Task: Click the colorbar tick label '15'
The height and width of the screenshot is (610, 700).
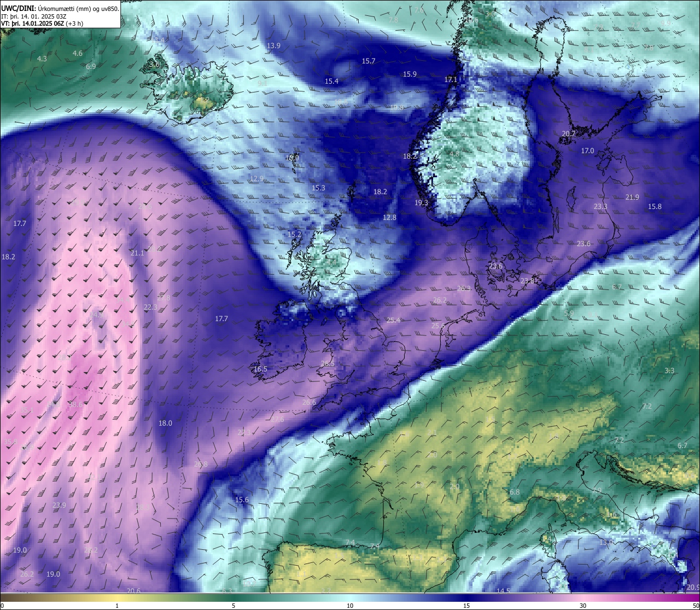Action: pyautogui.click(x=466, y=605)
